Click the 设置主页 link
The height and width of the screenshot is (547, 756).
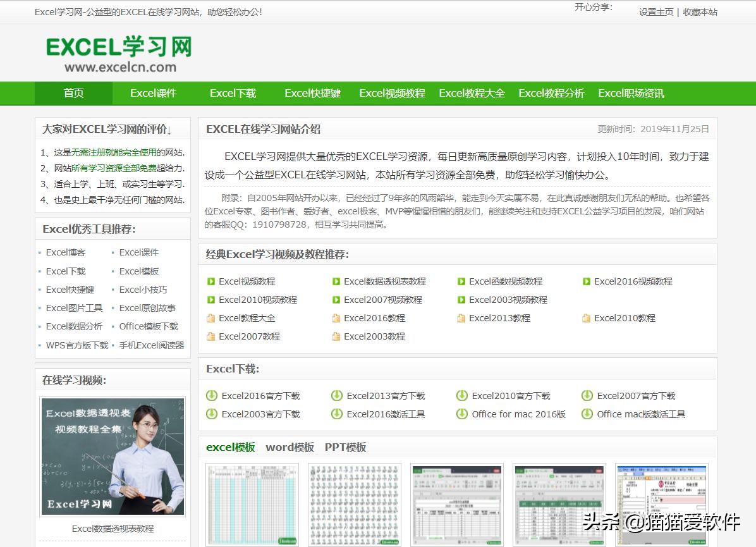[655, 12]
